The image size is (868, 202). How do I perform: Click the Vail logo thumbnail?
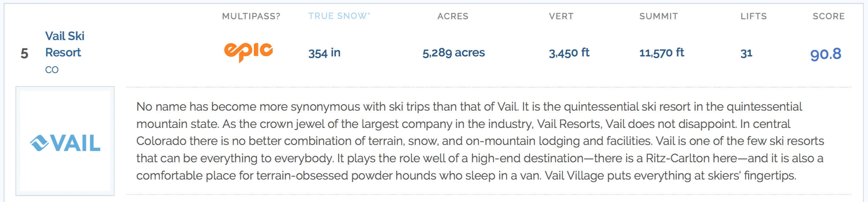pos(65,141)
